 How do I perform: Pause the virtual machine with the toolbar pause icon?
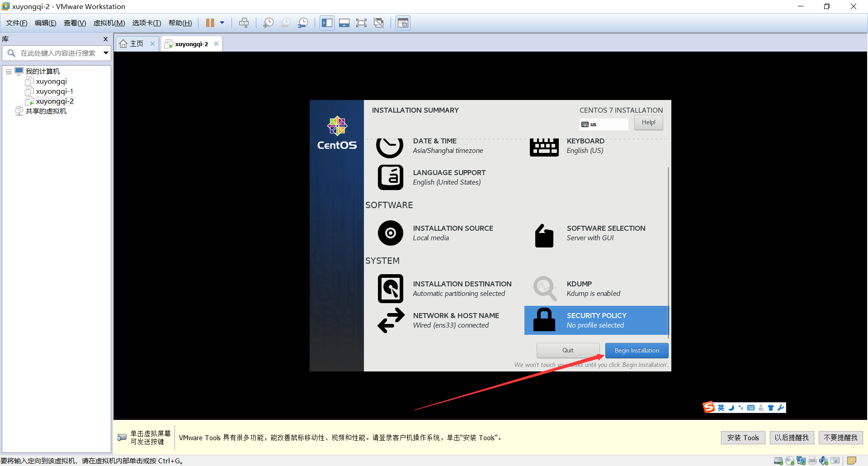point(210,23)
